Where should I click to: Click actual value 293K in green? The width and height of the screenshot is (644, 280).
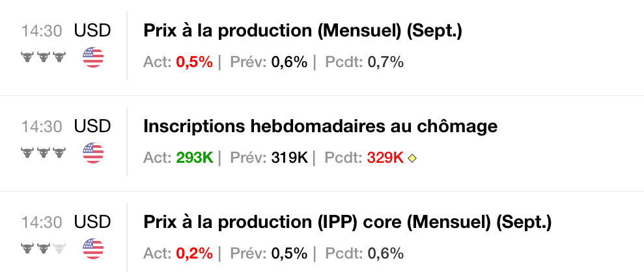click(x=194, y=158)
